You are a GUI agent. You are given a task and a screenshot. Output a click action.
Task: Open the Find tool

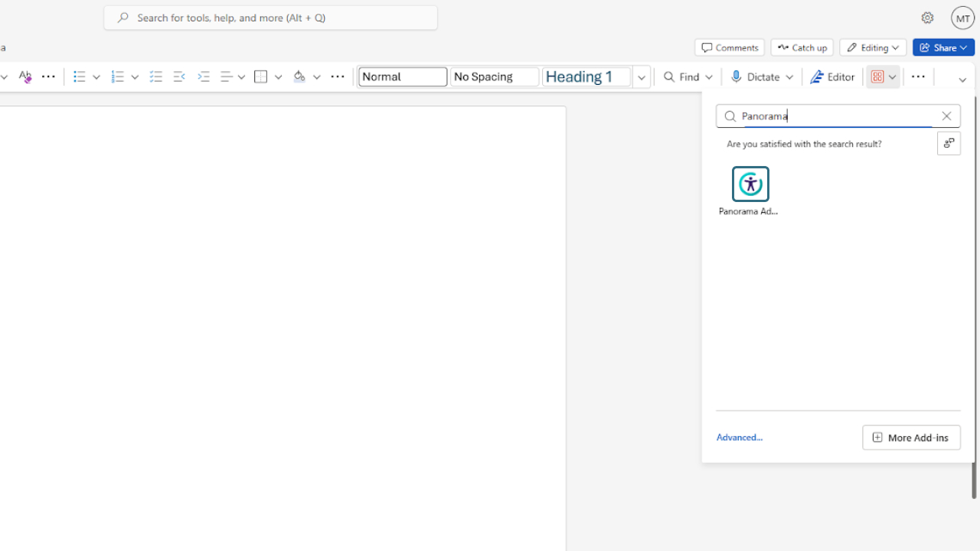(x=681, y=77)
